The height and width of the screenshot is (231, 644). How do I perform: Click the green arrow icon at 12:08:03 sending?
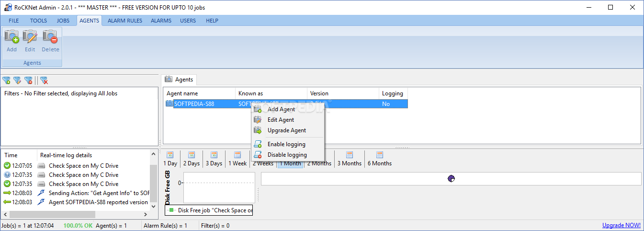coord(7,193)
